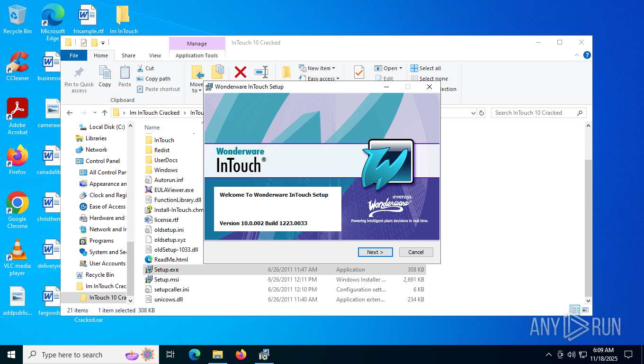This screenshot has height=364, width=644.
Task: Open the Application Tools tab
Action: pyautogui.click(x=197, y=55)
